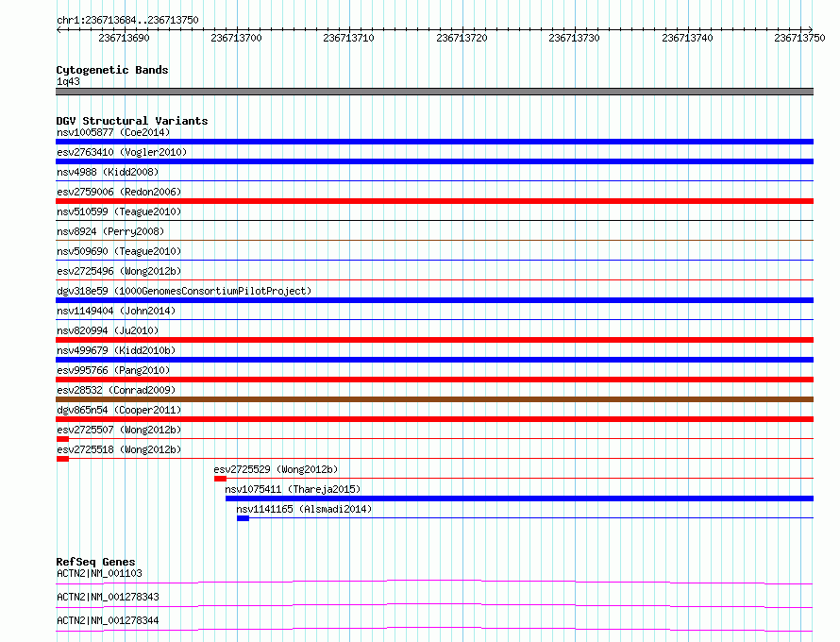Open transcript ACTN2|NM_001278343
Image resolution: width=840 pixels, height=642 pixels.
pyautogui.click(x=108, y=597)
